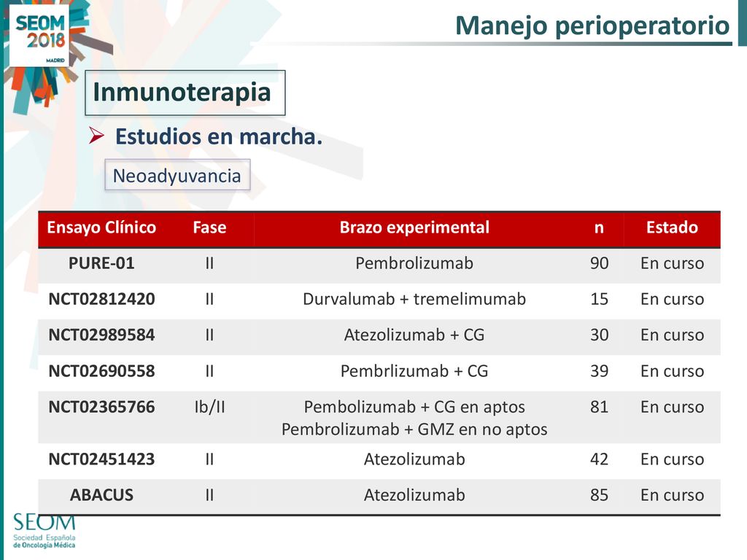Click the Durvalumab + tremelimumab cell
Viewport: 747px width, 560px height.
(414, 299)
